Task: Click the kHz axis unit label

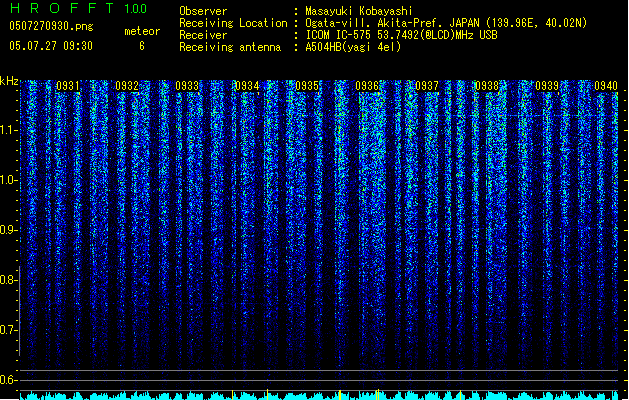Action: [x=9, y=81]
